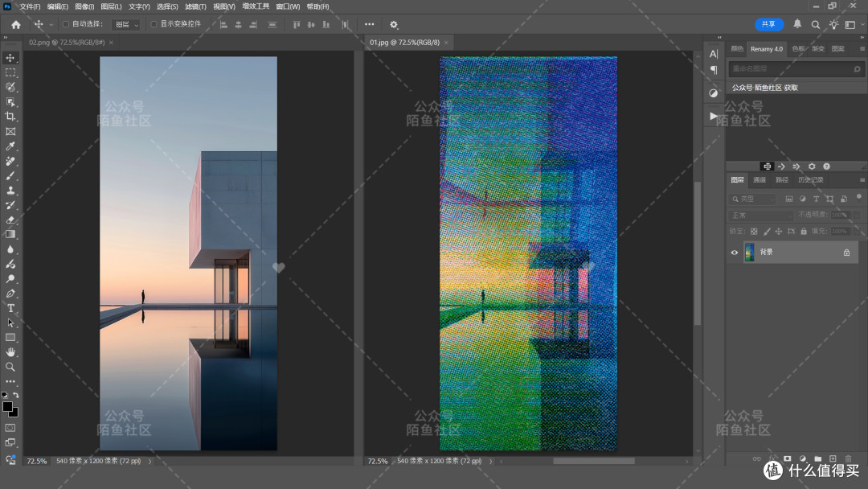Switch to the 通道 tab
This screenshot has height=489, width=868.
tap(759, 180)
